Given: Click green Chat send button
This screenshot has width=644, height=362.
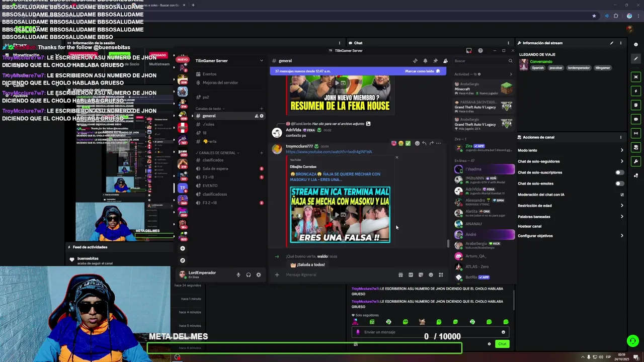Looking at the screenshot, I should tap(502, 344).
